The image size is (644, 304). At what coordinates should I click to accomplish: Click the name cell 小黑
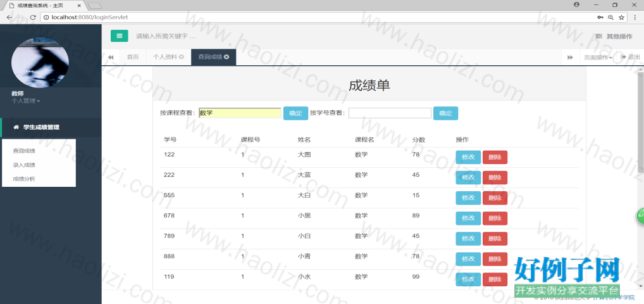(x=304, y=215)
